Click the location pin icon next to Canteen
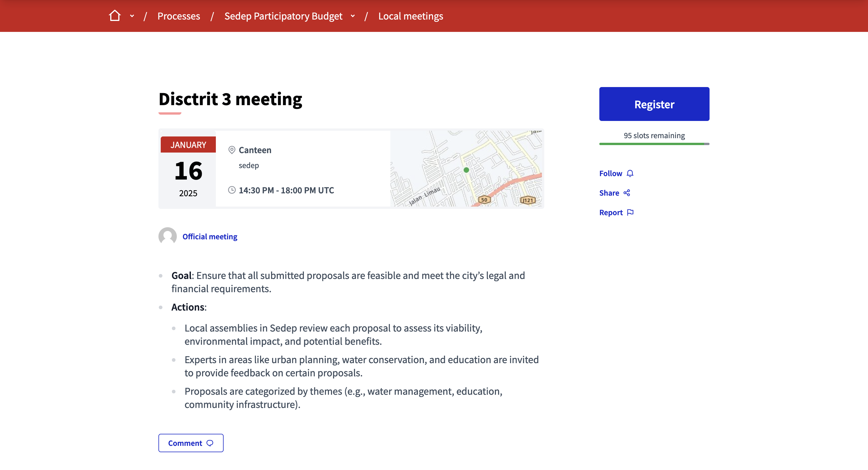This screenshot has height=470, width=868. pyautogui.click(x=232, y=150)
